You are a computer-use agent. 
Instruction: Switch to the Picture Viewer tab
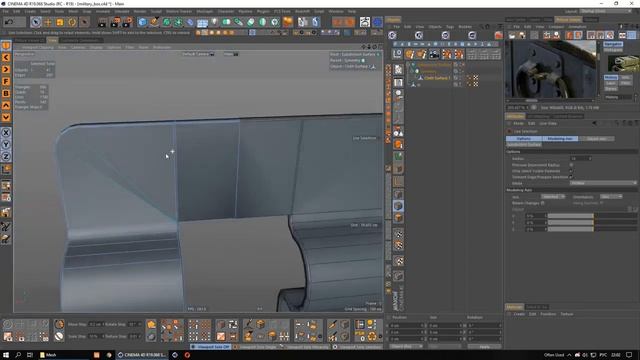click(568, 20)
